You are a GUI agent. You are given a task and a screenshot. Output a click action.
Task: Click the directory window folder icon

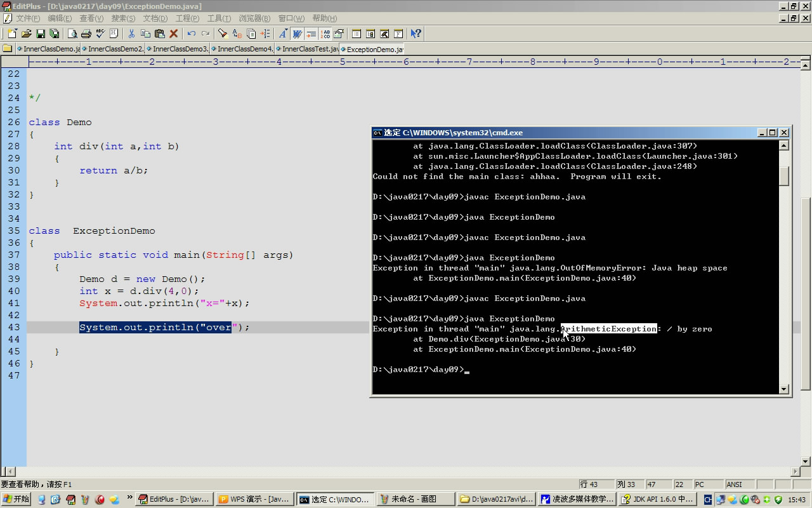point(8,49)
